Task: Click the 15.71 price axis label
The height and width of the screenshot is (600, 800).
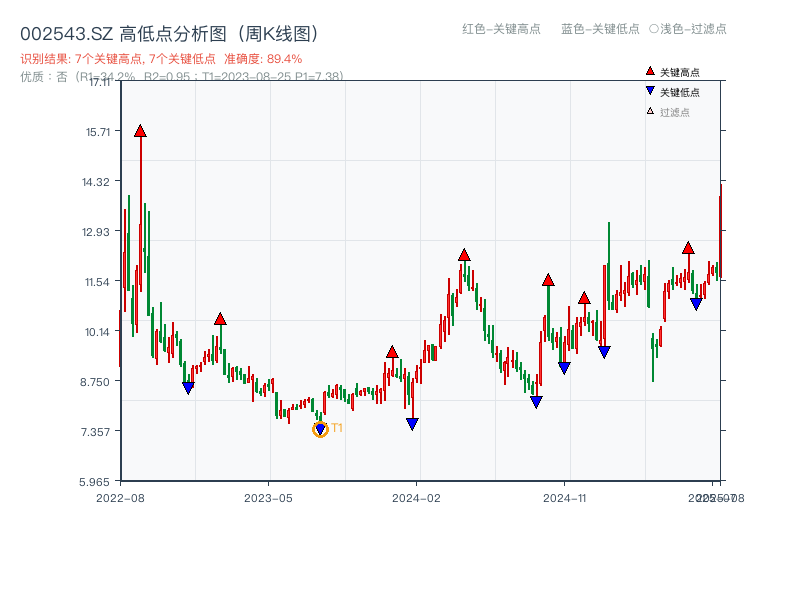Action: click(98, 132)
